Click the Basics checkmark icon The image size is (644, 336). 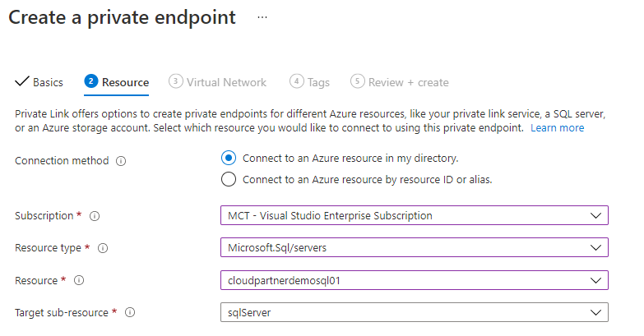(22, 82)
